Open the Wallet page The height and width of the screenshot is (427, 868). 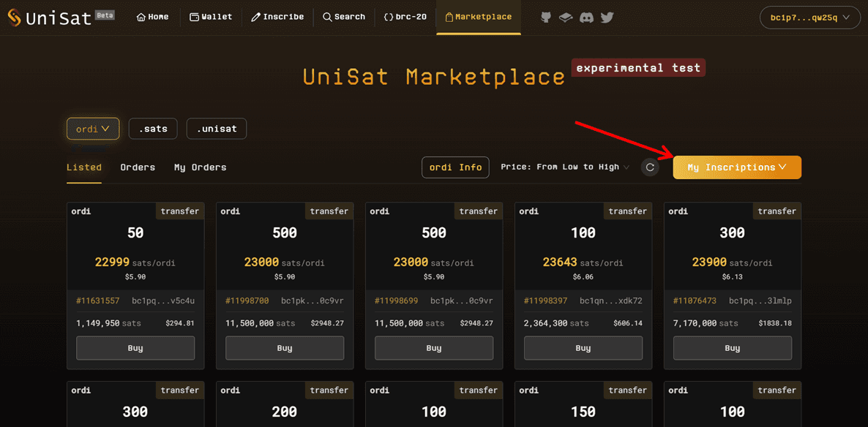211,17
